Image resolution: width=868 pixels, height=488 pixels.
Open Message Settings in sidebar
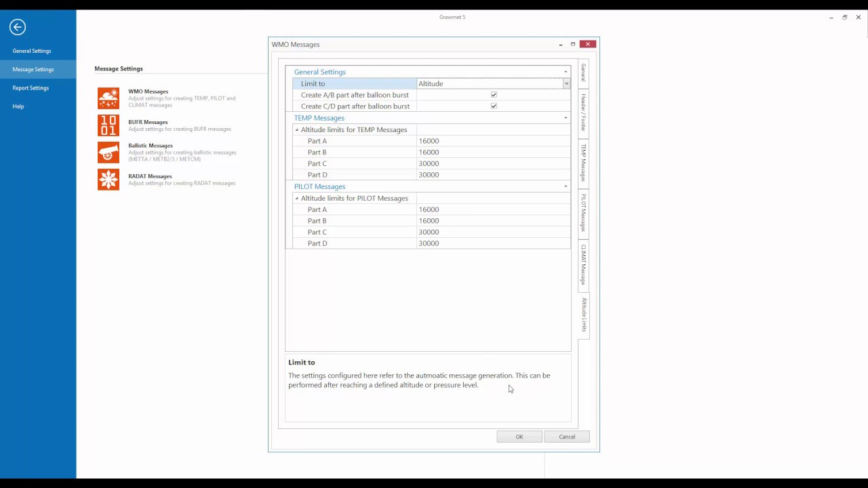(38, 69)
